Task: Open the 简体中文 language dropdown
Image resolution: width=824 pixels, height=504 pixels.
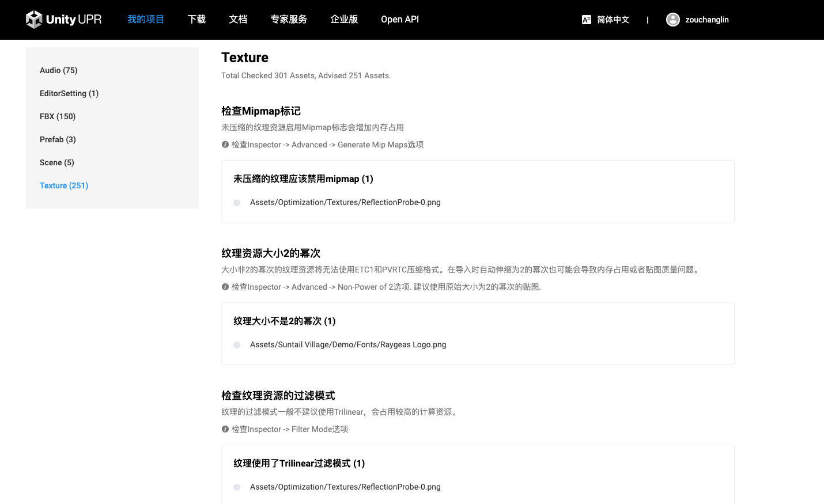Action: [613, 20]
